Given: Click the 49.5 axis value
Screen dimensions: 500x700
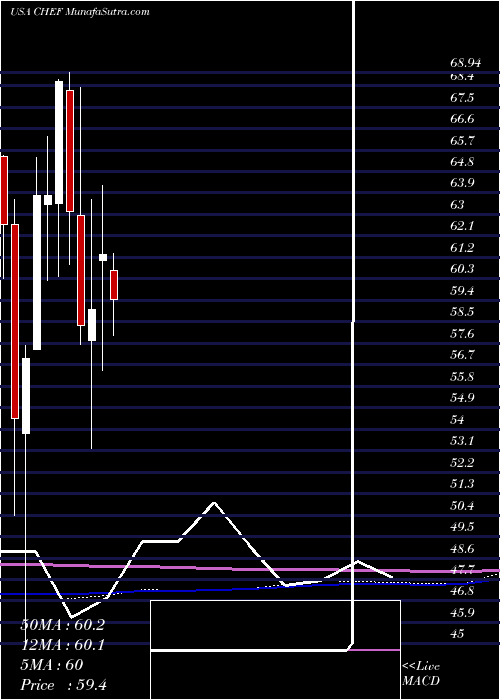Looking at the screenshot, I should 462,527.
